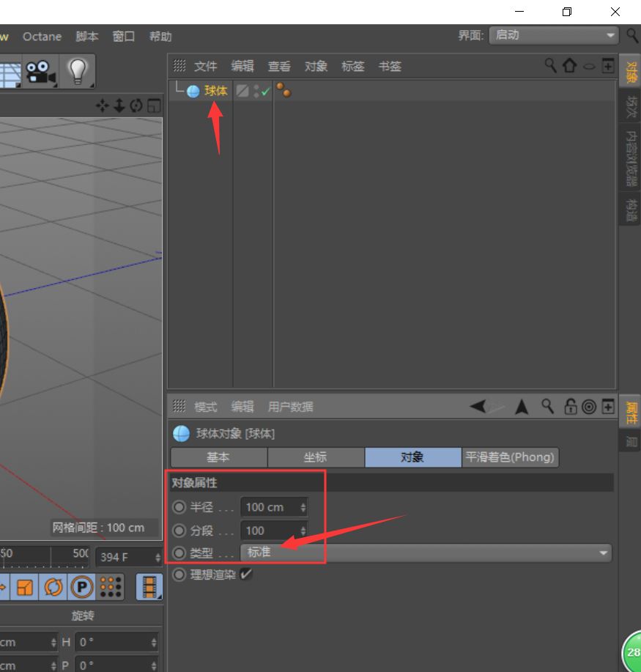Click the H rotation stepper arrows
The image size is (641, 672).
(x=154, y=642)
